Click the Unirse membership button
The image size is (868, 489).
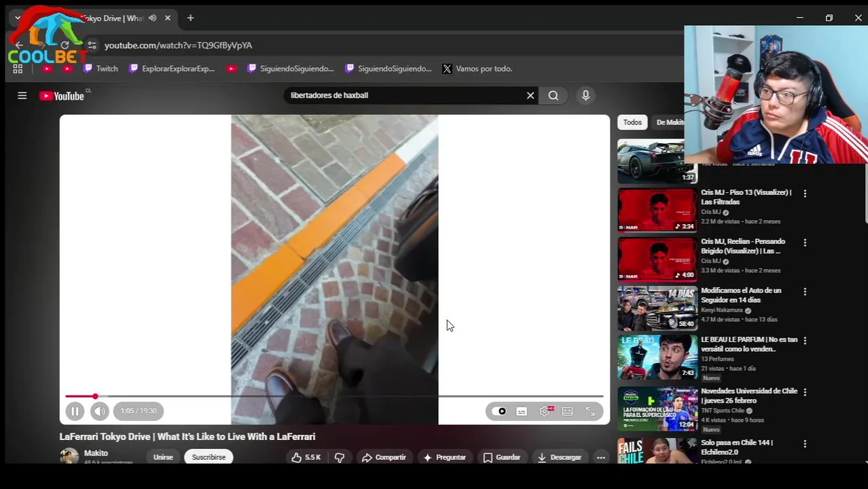pos(163,457)
